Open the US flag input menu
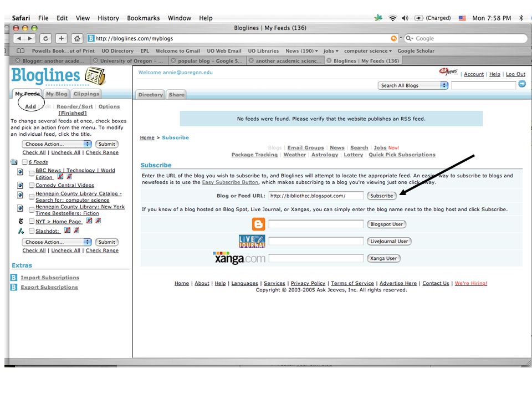 pyautogui.click(x=462, y=18)
